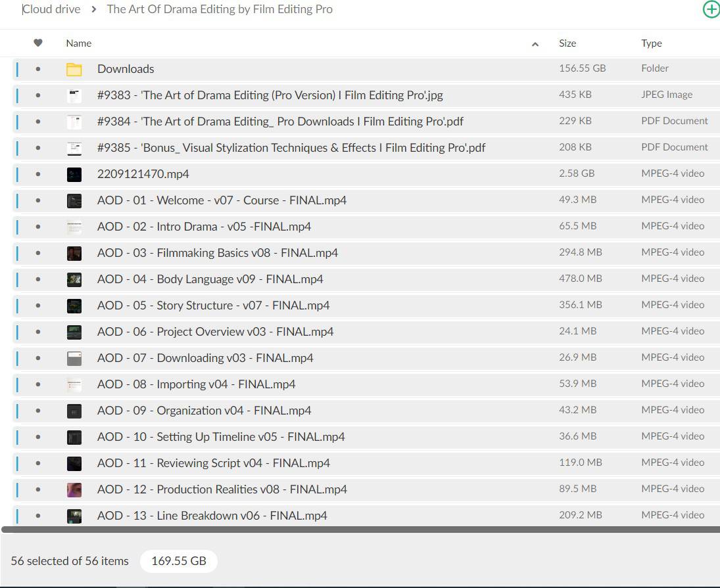Click the PDF icon for the Bonus Stylization document
The image size is (720, 588).
coord(74,147)
